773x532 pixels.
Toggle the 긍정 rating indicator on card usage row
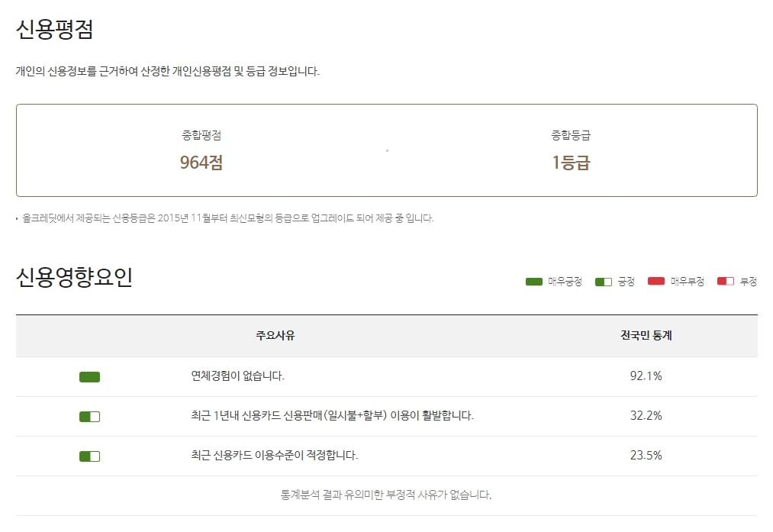(x=89, y=456)
